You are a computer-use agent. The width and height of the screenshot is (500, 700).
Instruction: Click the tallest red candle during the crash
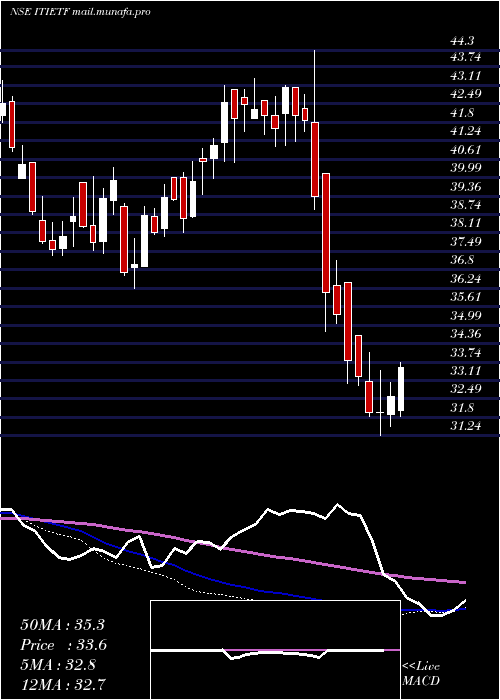pyautogui.click(x=326, y=233)
